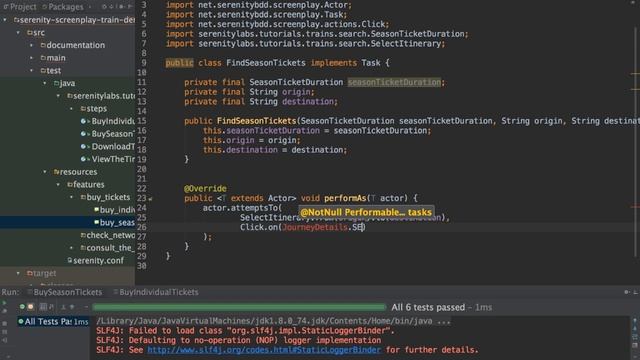This screenshot has height=360, width=640.
Task: Click the expand all tests icon
Action: tap(63, 307)
